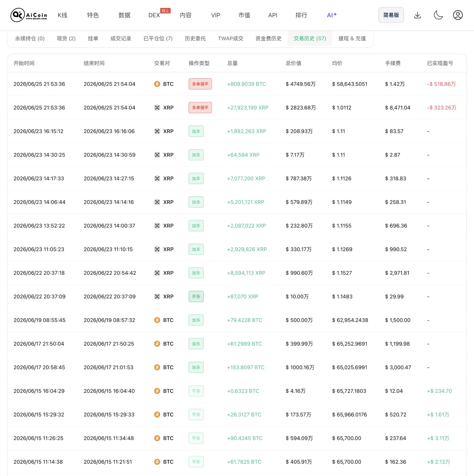
Task: Select the 交易历史 (57) tab
Action: click(x=310, y=38)
